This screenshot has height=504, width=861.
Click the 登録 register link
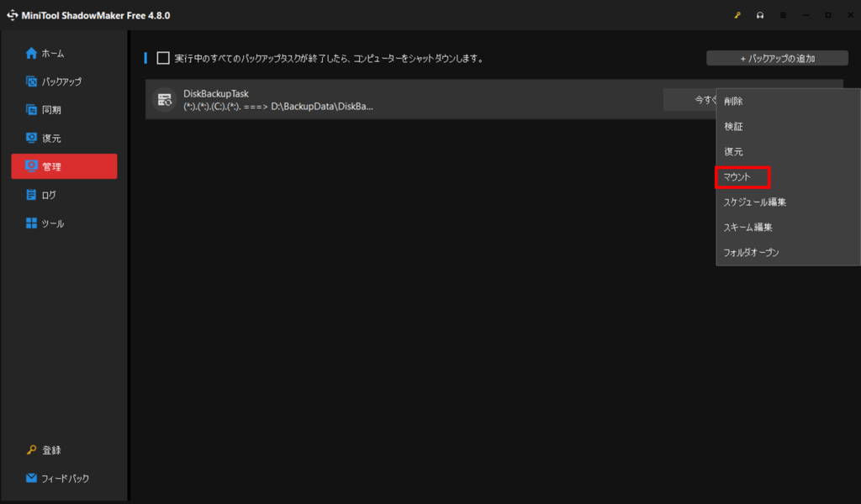(x=50, y=450)
